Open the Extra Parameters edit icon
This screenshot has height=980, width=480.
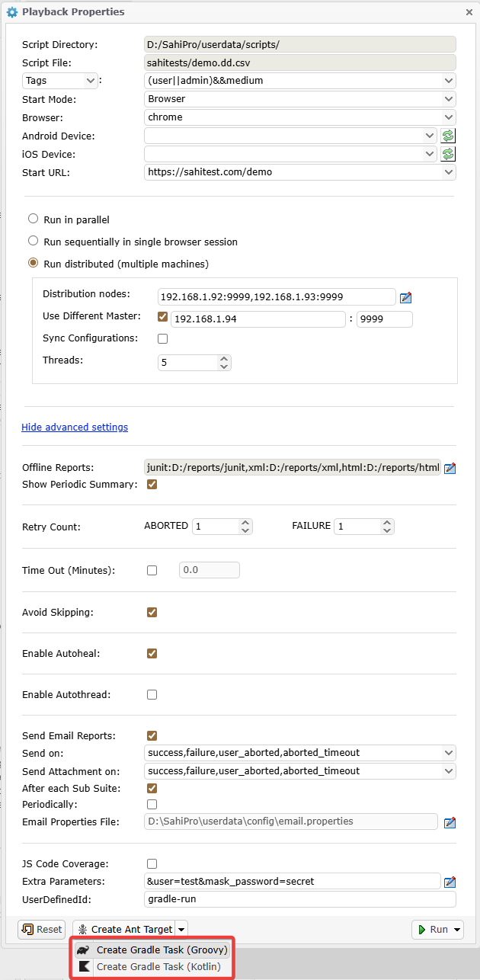tap(450, 882)
